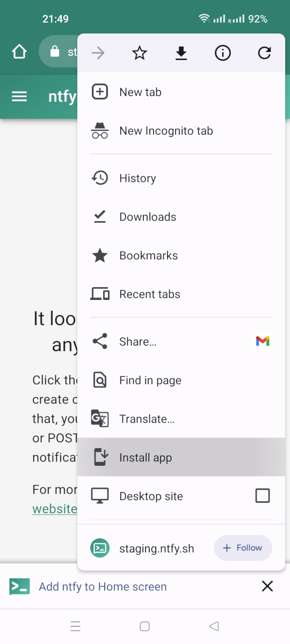
Task: Open a New tab
Action: pos(181,92)
